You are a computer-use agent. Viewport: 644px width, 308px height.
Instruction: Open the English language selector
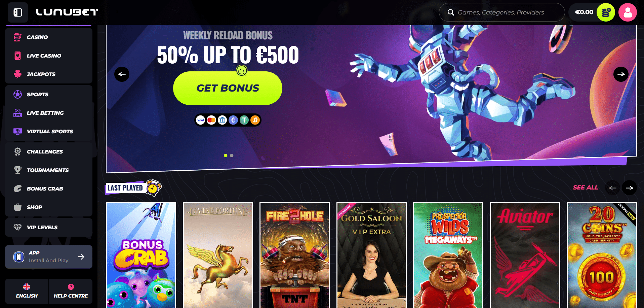(27, 292)
